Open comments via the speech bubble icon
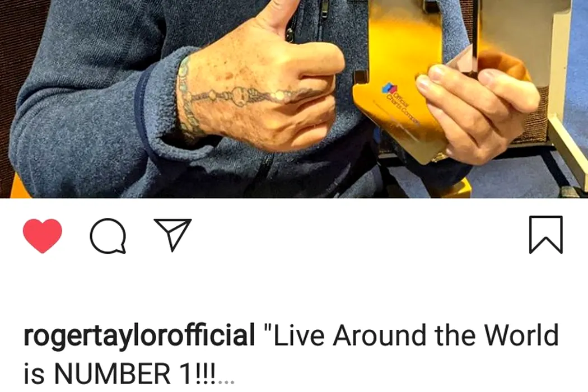Screen dimensions: 588x392 (108, 236)
